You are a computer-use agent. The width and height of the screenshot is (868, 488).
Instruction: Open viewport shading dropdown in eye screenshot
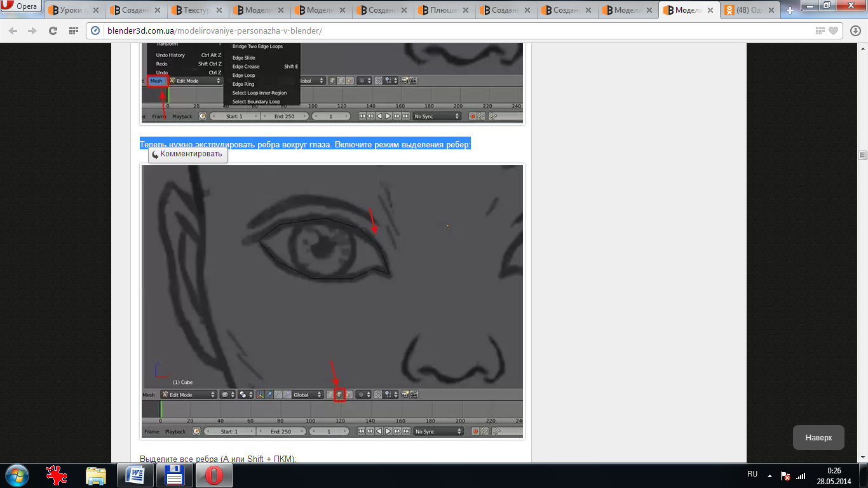[227, 395]
